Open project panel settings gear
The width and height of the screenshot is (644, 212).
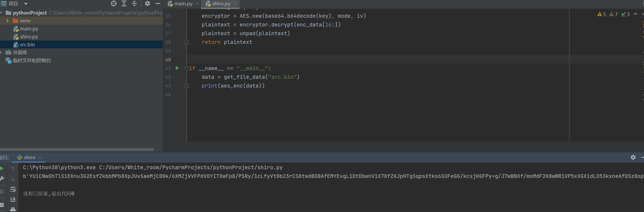(148, 3)
